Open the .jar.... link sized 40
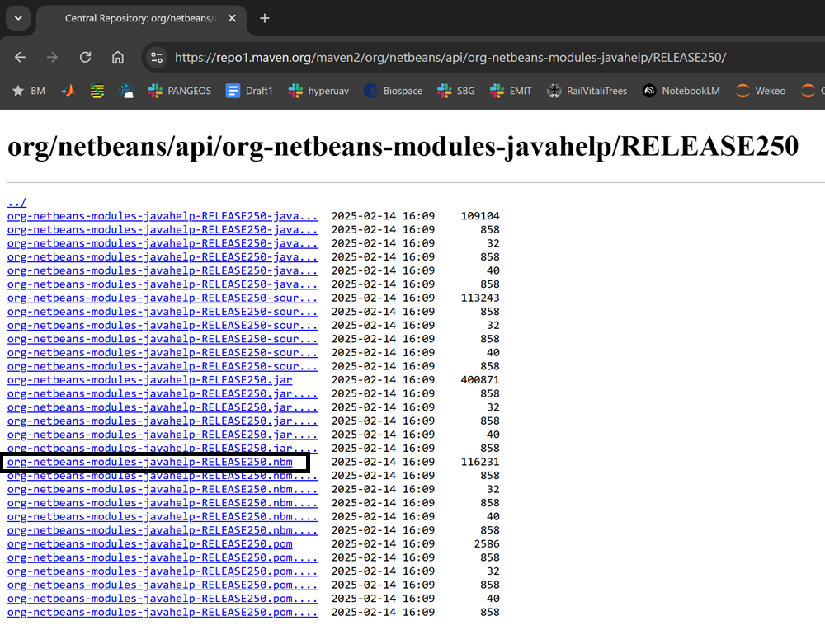 pos(163,435)
